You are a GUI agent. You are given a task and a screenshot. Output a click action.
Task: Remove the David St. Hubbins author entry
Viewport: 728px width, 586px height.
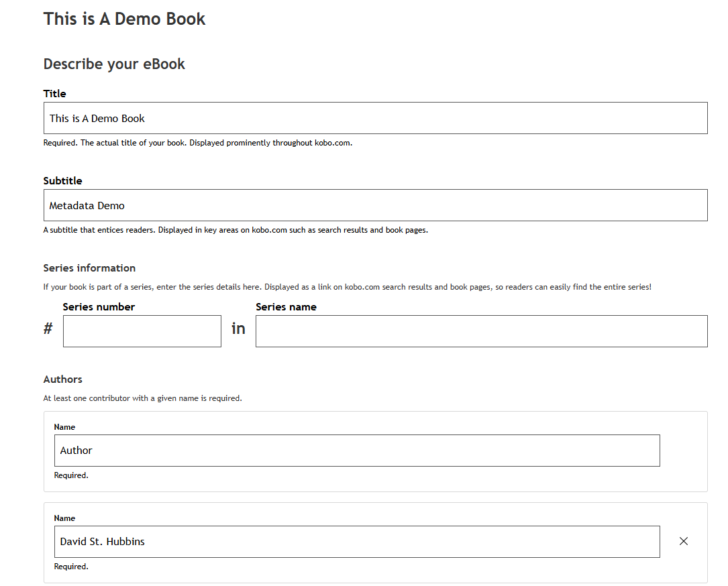[683, 541]
